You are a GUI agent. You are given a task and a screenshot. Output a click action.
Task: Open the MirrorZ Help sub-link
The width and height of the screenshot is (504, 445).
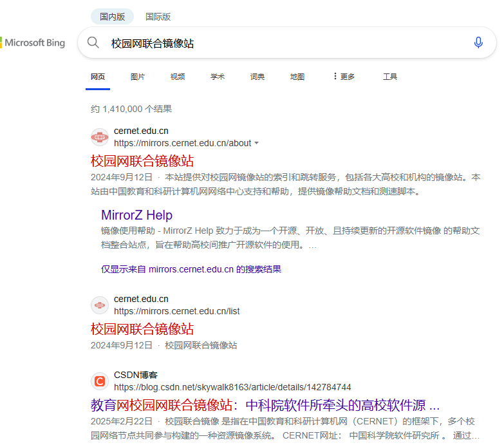point(136,215)
